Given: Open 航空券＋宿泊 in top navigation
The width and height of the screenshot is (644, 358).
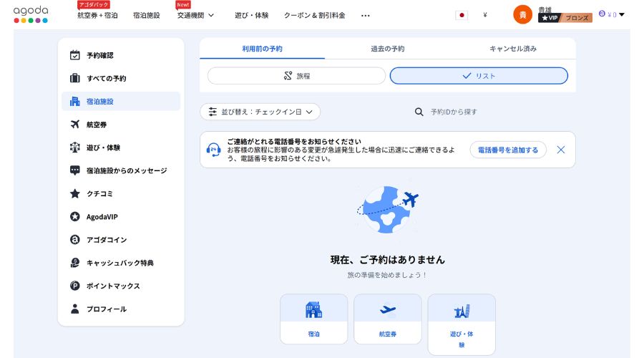Looking at the screenshot, I should 97,15.
